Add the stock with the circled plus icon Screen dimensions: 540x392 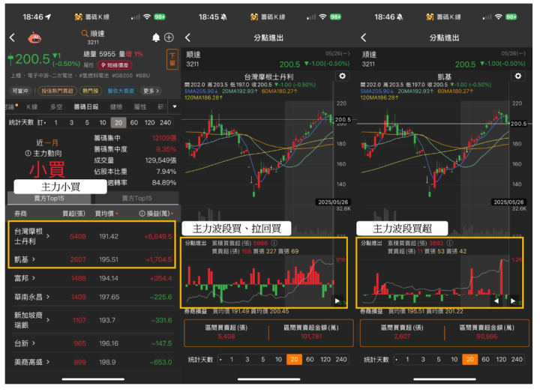coord(169,37)
